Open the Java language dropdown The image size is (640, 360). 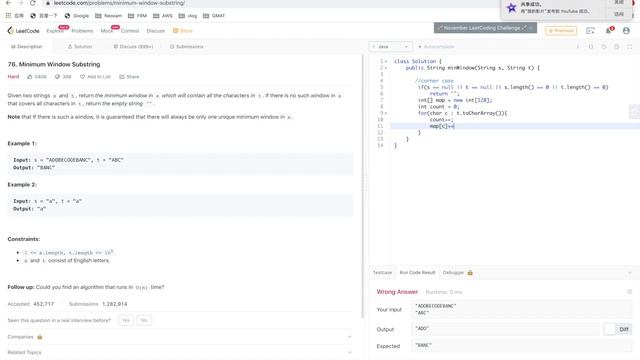click(x=391, y=47)
